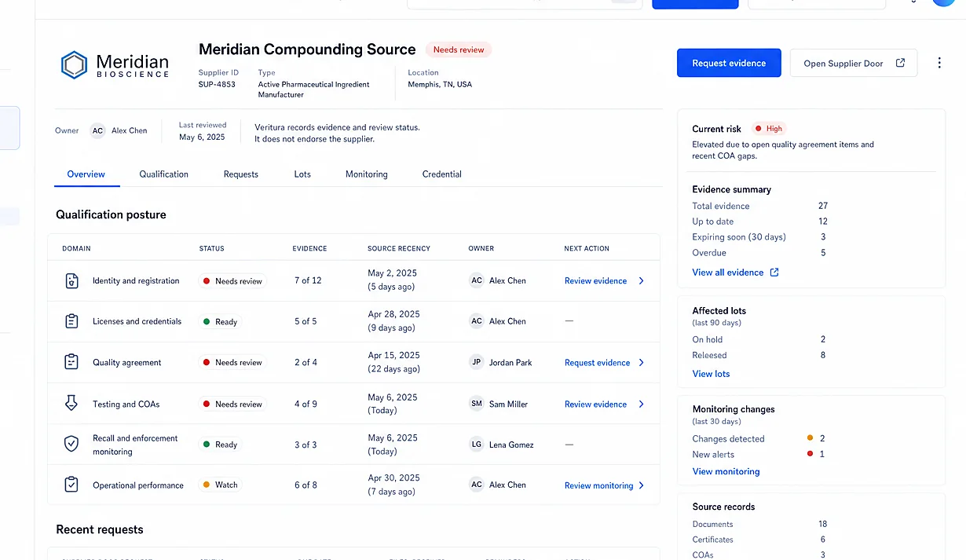Click the Certificates row in Source records
The height and width of the screenshot is (560, 966).
click(759, 540)
